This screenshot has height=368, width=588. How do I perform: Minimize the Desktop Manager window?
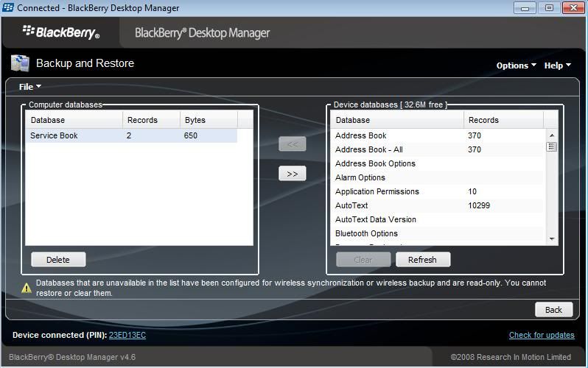point(525,8)
